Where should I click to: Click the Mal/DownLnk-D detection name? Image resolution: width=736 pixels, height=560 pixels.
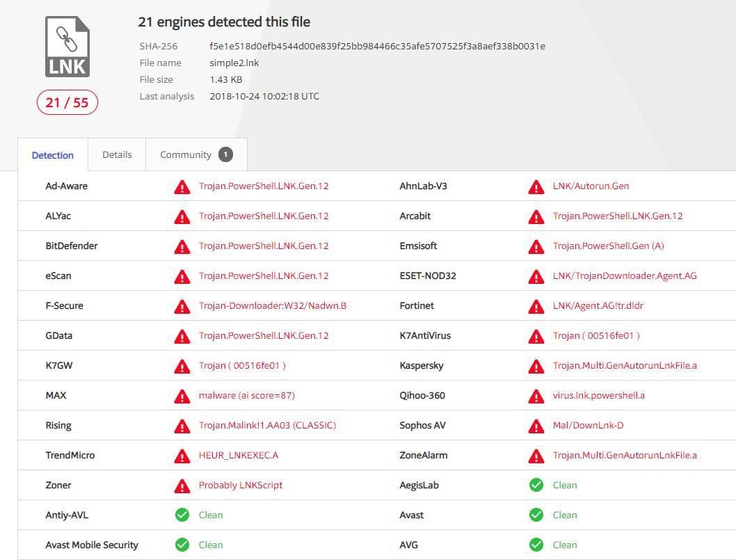[588, 425]
